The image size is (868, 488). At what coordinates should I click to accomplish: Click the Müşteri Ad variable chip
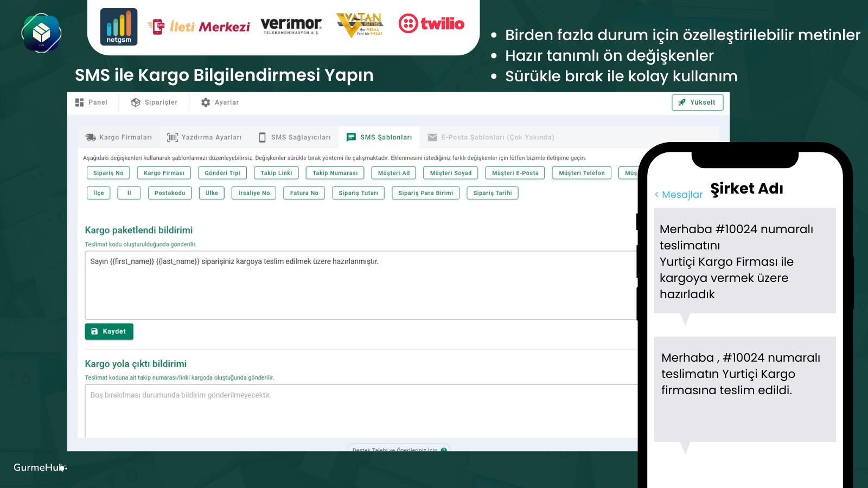pyautogui.click(x=394, y=173)
